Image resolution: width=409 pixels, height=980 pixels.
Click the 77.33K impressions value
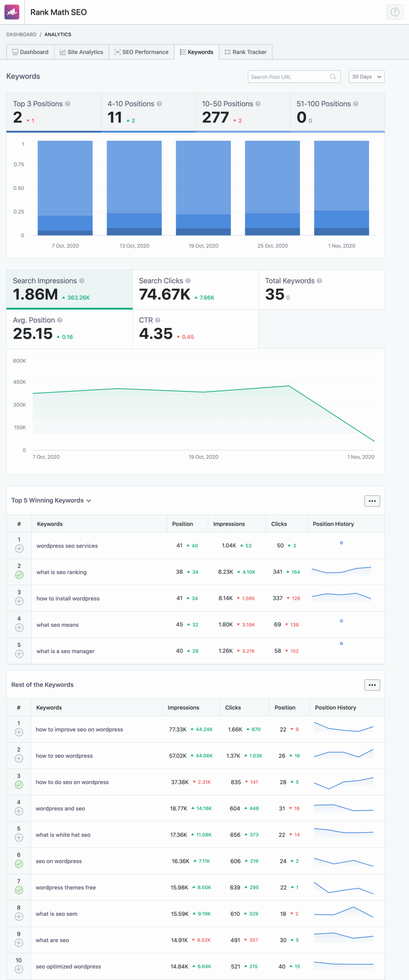pos(178,729)
